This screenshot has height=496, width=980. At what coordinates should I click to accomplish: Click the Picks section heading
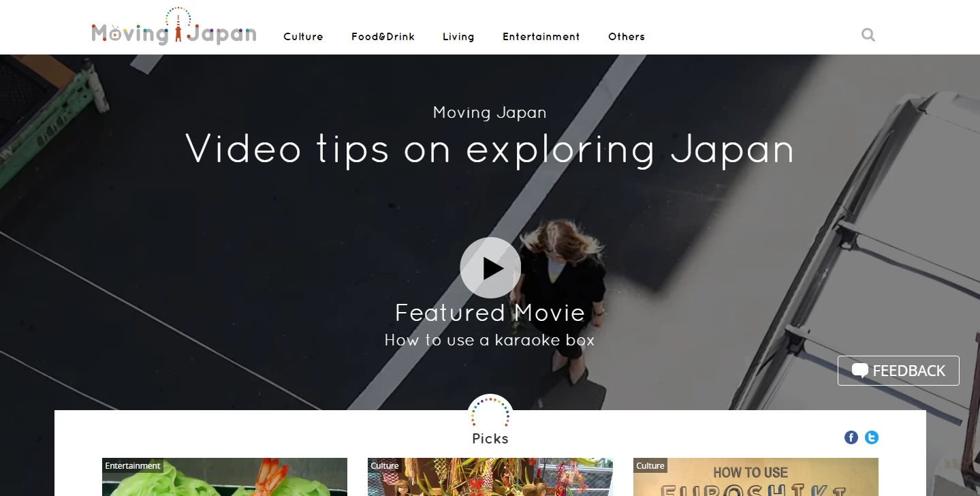coord(490,439)
